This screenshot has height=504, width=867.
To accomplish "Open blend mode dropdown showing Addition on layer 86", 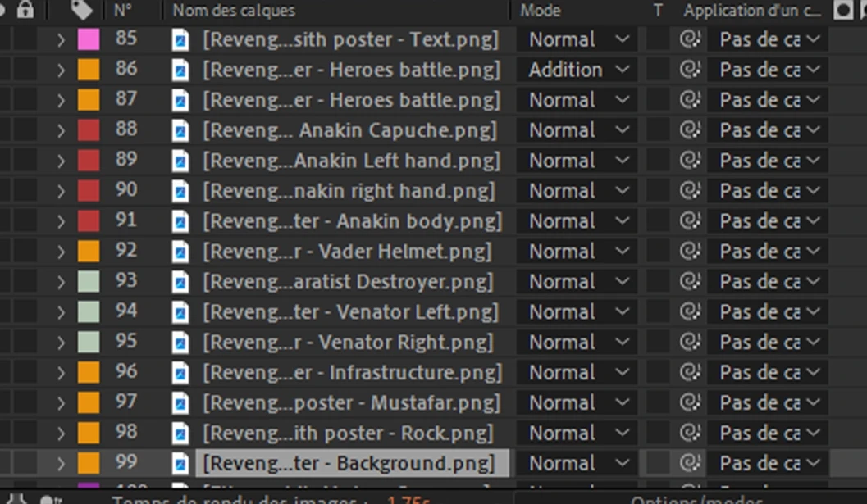I will (x=577, y=70).
